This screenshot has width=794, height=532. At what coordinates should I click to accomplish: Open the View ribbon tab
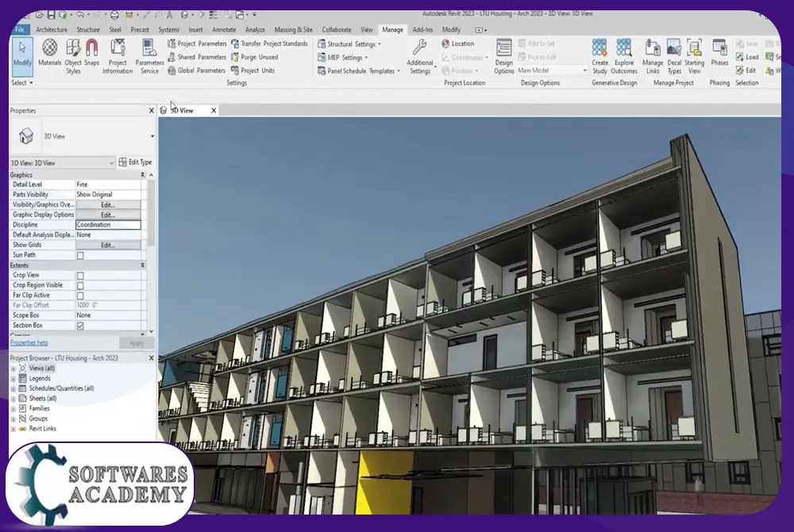tap(367, 30)
